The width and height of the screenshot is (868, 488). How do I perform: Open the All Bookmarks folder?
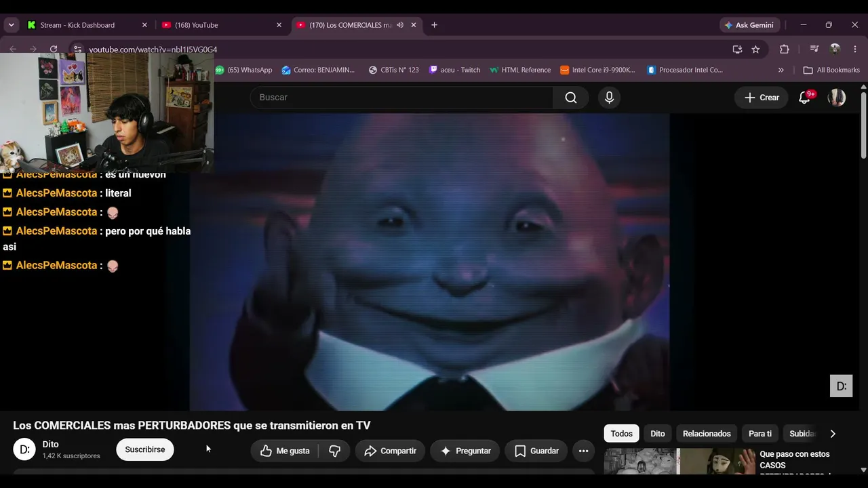[x=831, y=70]
